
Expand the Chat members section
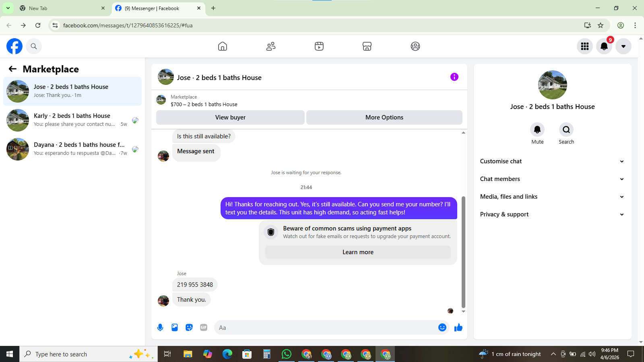552,179
